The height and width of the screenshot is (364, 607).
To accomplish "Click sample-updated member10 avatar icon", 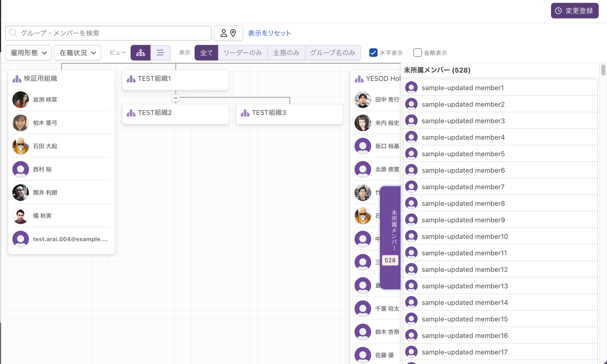I will [411, 236].
